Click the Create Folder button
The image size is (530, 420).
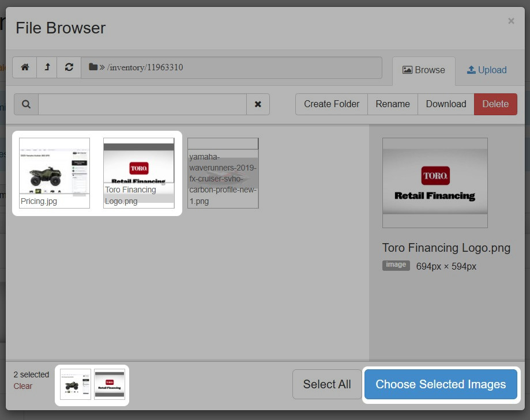click(x=332, y=104)
